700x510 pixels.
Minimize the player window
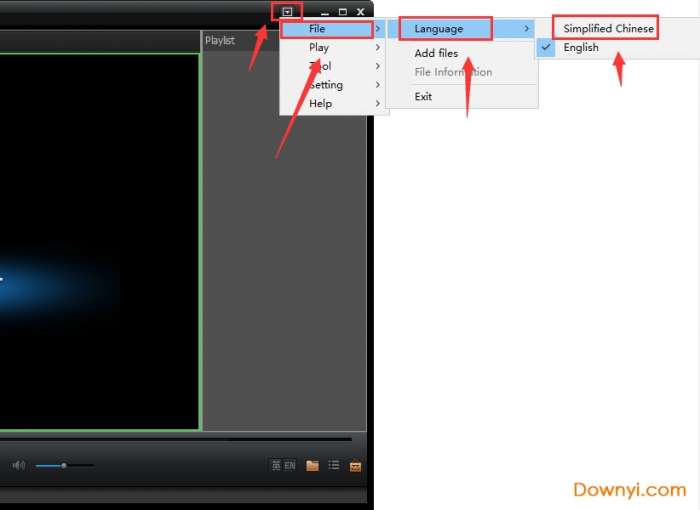click(325, 13)
